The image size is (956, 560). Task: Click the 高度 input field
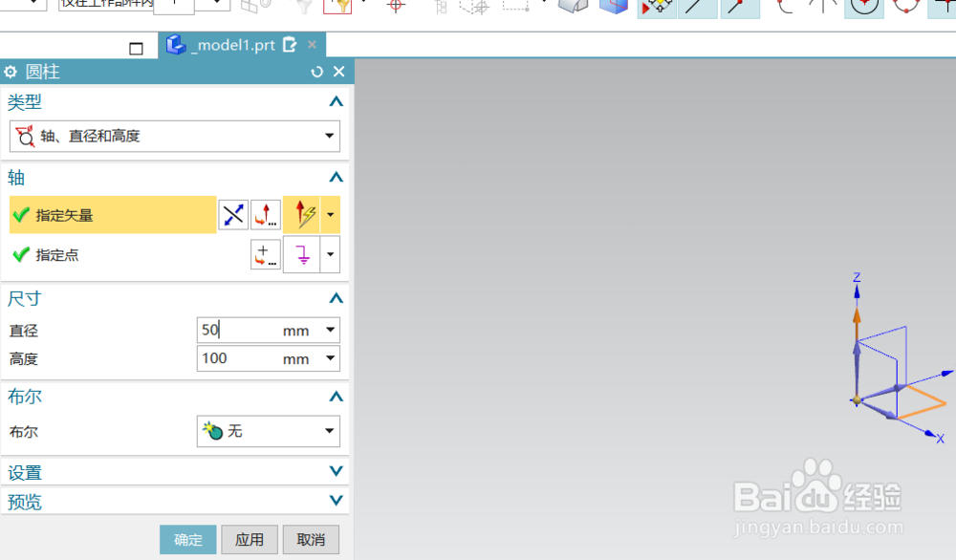(x=238, y=358)
